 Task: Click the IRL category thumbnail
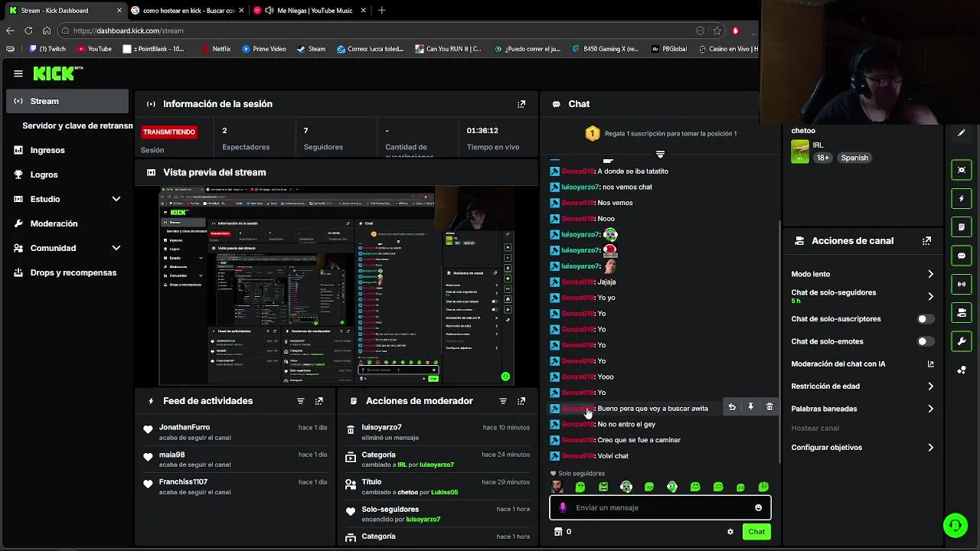coord(800,152)
